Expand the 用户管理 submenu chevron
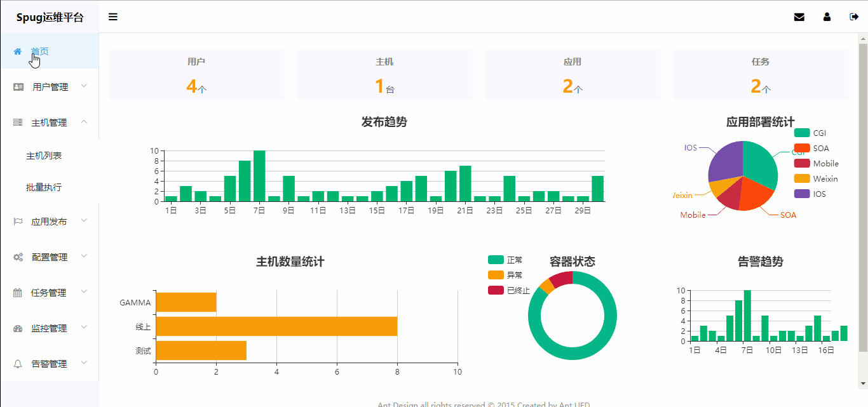Screen dimensions: 868x407 click(85, 86)
